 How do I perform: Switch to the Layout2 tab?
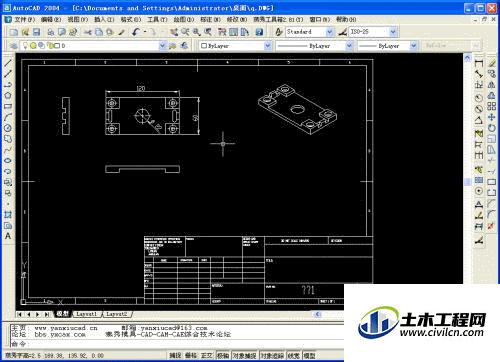117,314
